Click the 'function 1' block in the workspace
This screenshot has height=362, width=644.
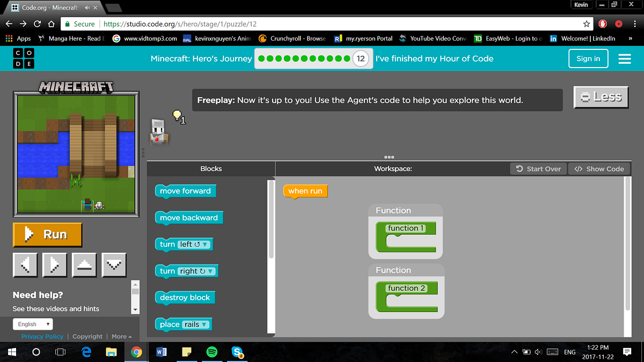point(405,228)
